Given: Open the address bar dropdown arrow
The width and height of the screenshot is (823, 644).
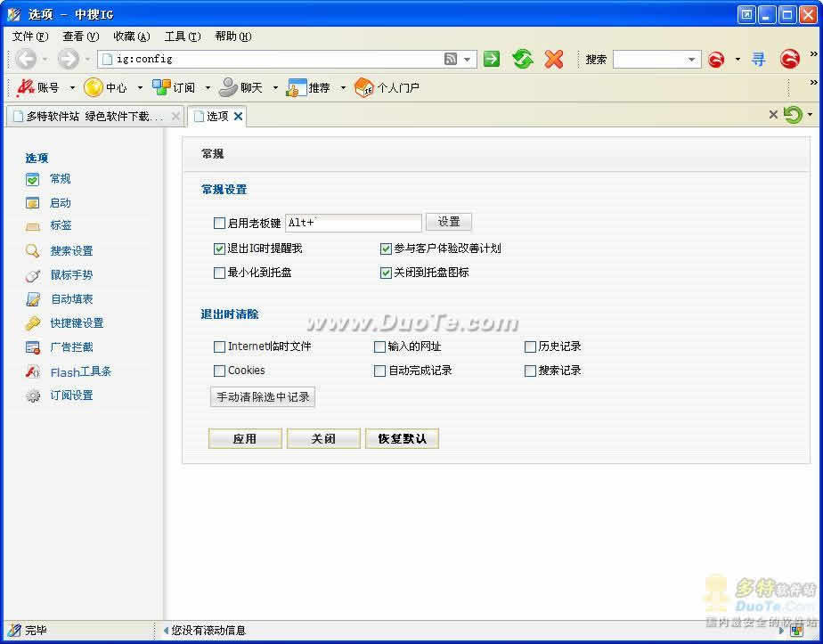Looking at the screenshot, I should pos(467,60).
